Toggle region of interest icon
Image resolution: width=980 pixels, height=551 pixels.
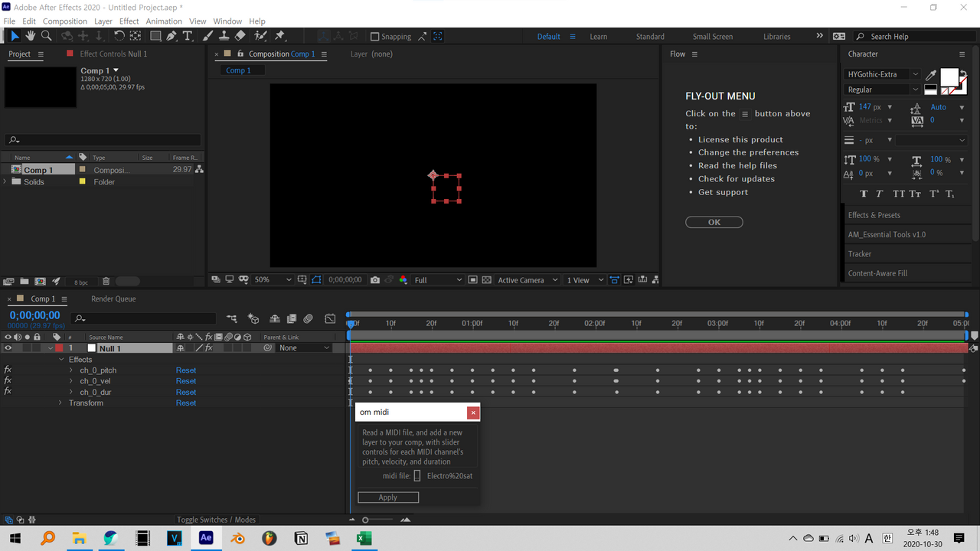click(x=472, y=280)
